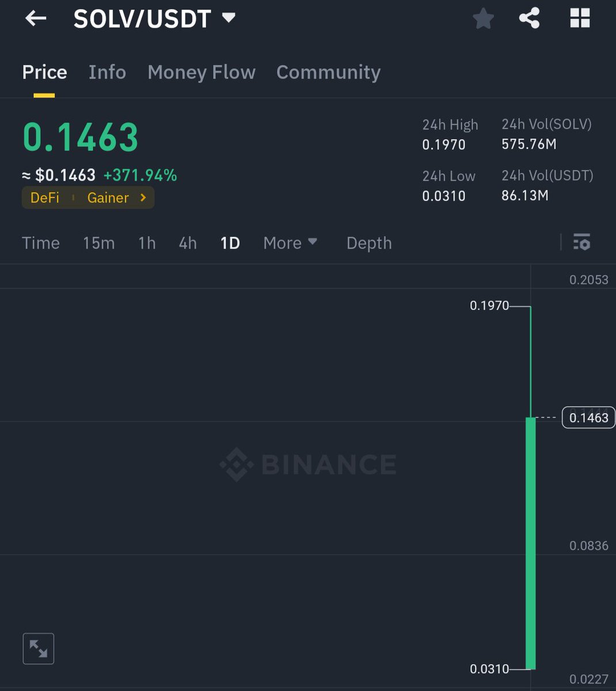Expand the More intervals dropdown
The height and width of the screenshot is (691, 616).
click(290, 243)
